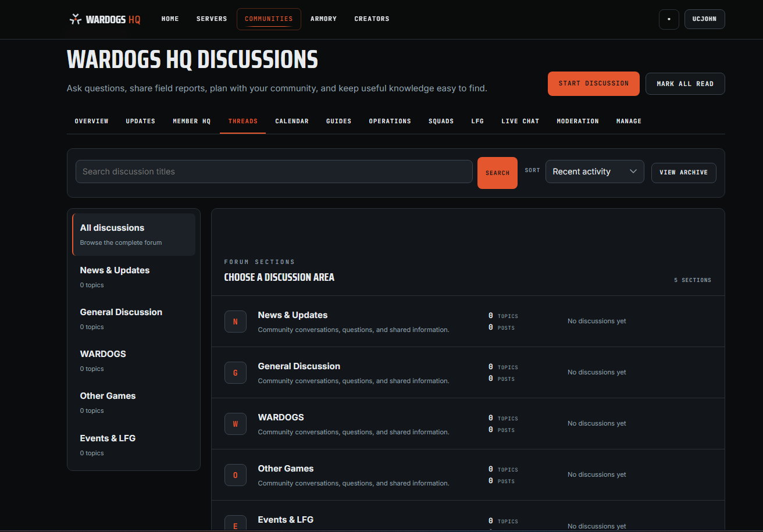Select All discussions in the sidebar

tap(134, 234)
